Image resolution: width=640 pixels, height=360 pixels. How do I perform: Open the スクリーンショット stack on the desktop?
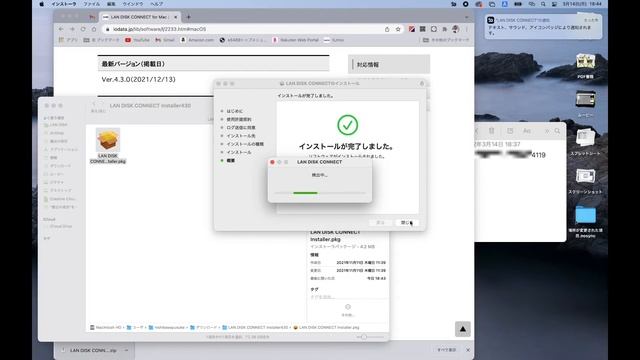(x=585, y=180)
